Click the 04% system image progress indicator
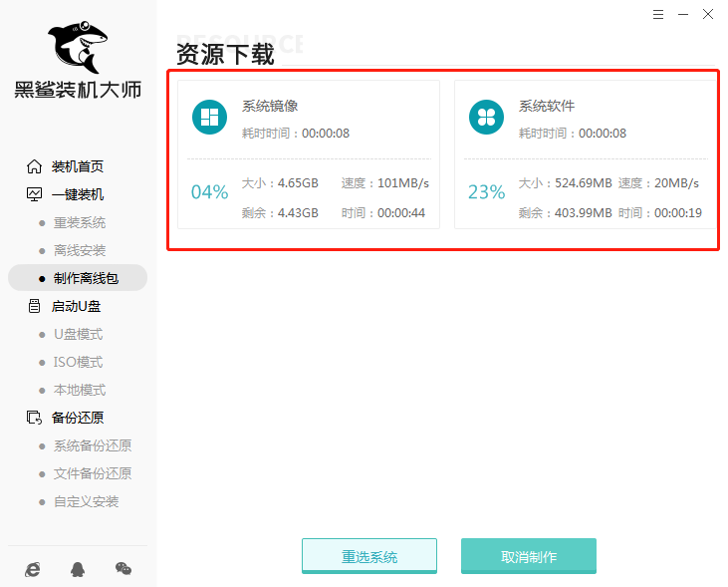Screen dimensions: 728x587 click(x=209, y=192)
